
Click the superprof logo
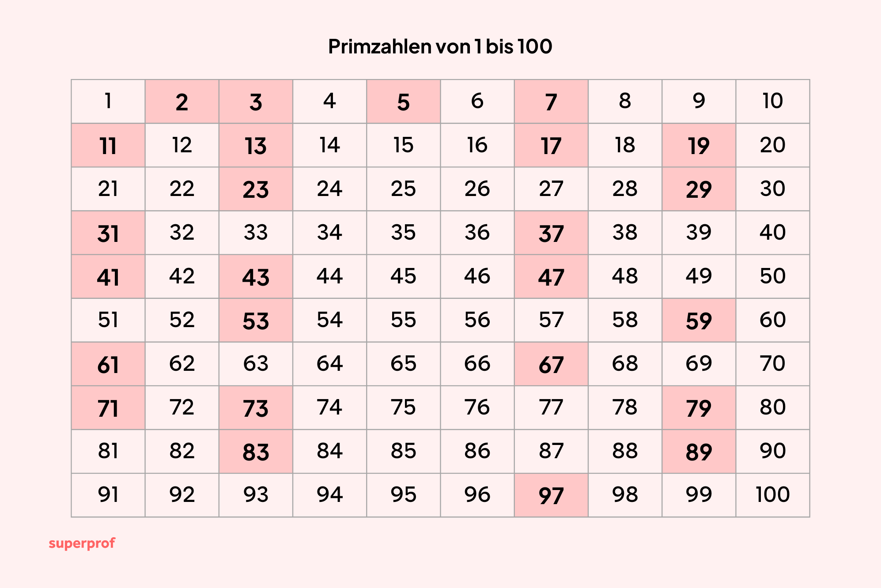(x=82, y=543)
